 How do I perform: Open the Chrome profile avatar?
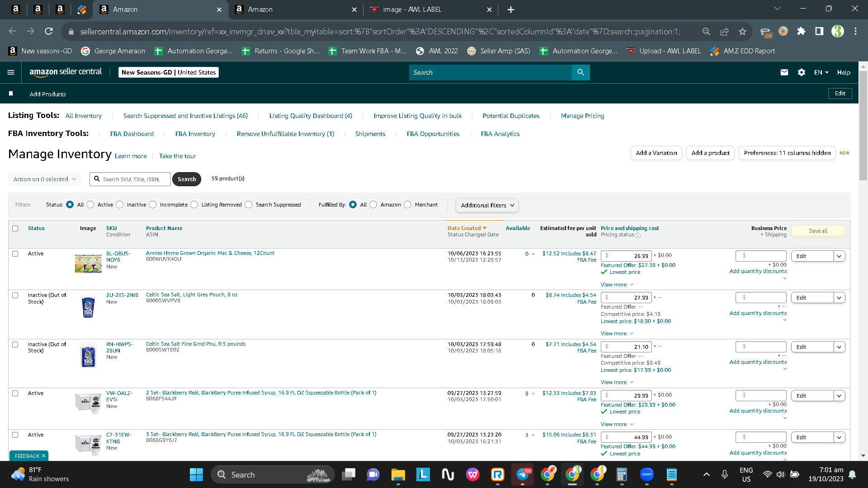coord(838,31)
